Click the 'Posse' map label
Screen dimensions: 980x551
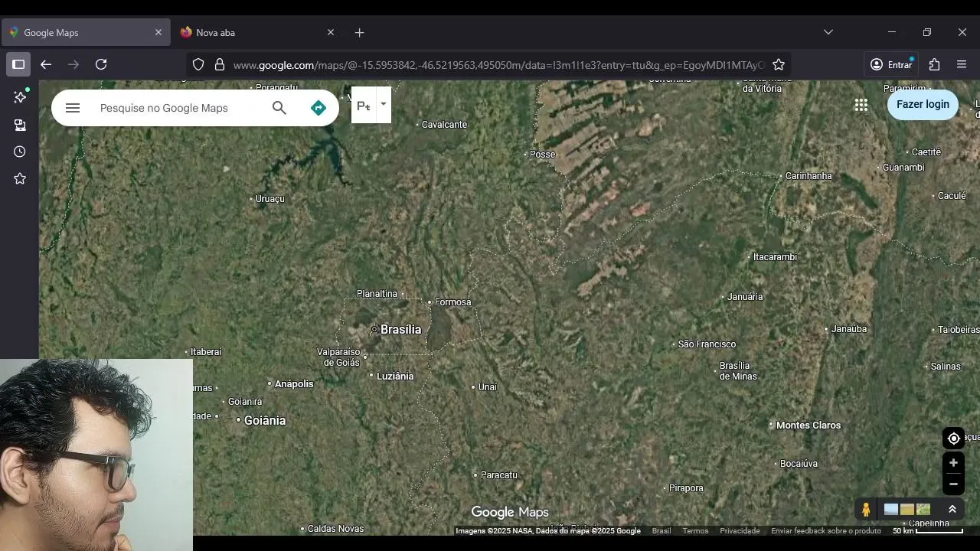coord(543,154)
